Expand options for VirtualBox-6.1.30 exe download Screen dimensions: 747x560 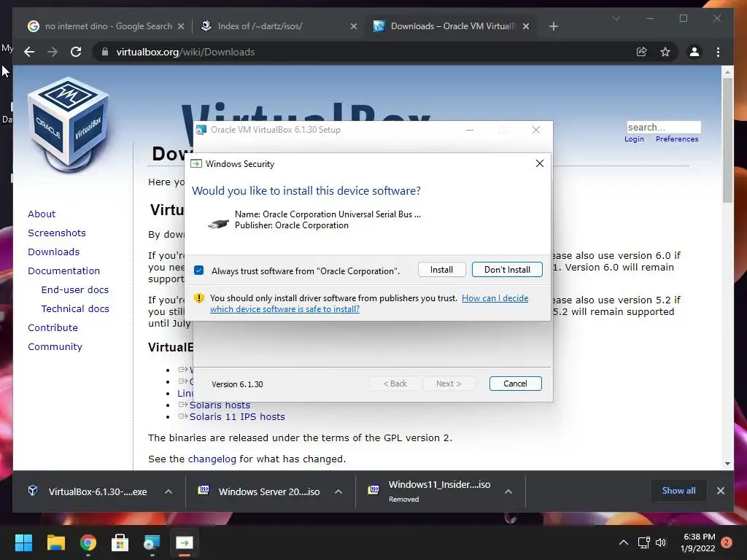169,491
